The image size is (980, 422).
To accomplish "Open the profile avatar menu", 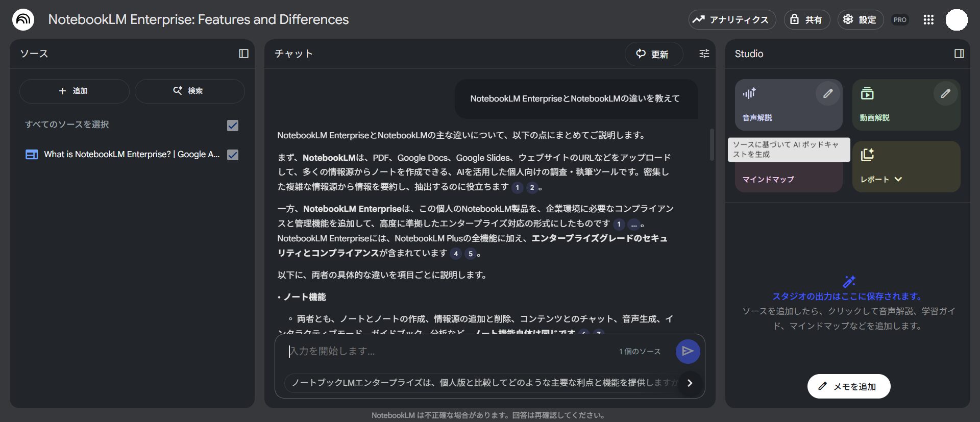I will click(x=957, y=20).
